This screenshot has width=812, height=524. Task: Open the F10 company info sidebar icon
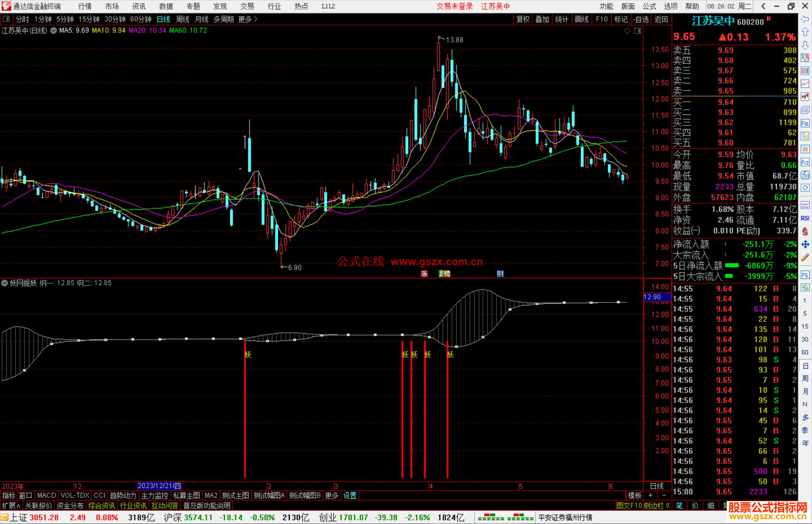pyautogui.click(x=805, y=123)
